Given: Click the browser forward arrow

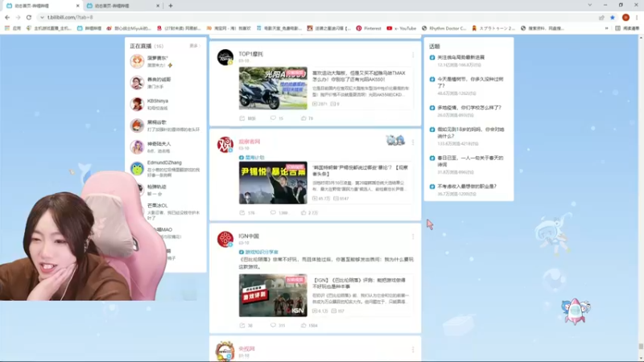Looking at the screenshot, I should [18, 18].
